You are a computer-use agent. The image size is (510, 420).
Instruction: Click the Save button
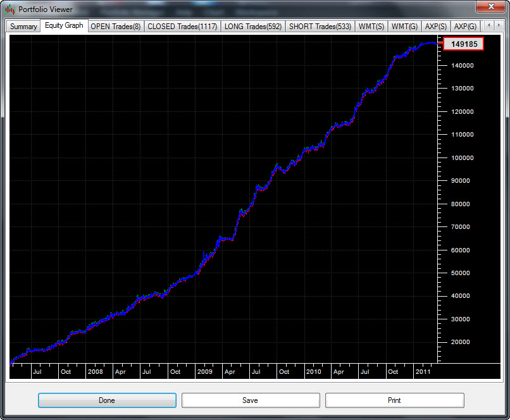point(251,400)
